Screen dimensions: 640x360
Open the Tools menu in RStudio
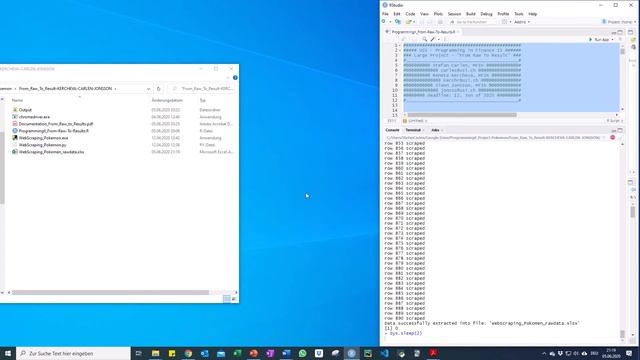tap(518, 14)
